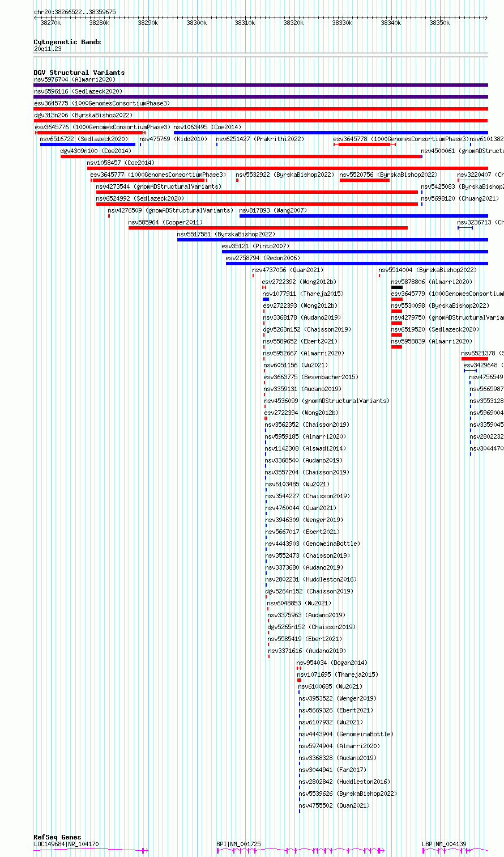Click nsv2802842 (Huddleston2016) label
Image resolution: width=504 pixels, height=857 pixels.
tap(344, 782)
